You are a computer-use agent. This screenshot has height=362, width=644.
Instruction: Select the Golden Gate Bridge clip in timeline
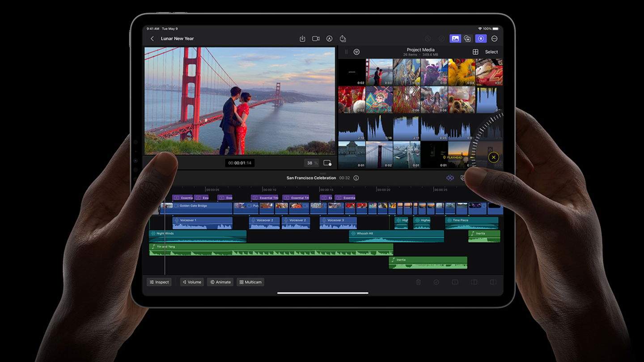[197, 207]
